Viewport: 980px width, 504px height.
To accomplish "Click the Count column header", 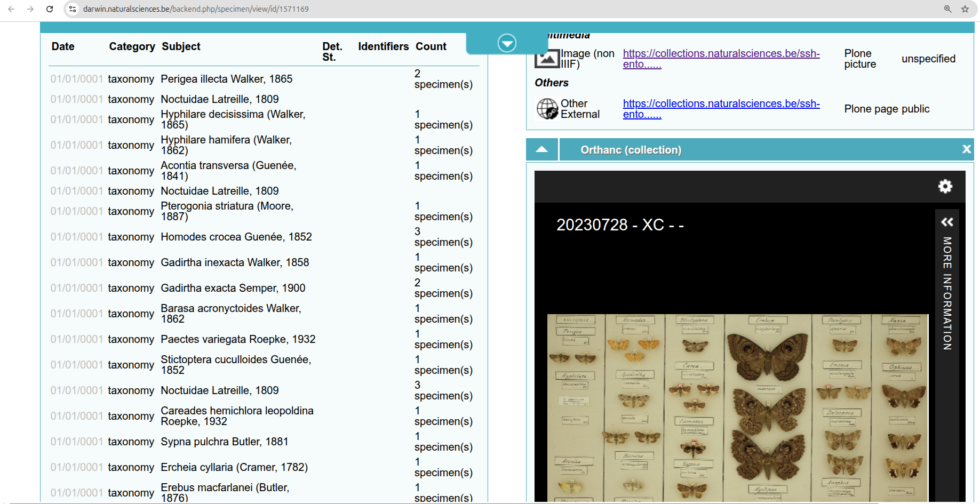I will tap(431, 46).
